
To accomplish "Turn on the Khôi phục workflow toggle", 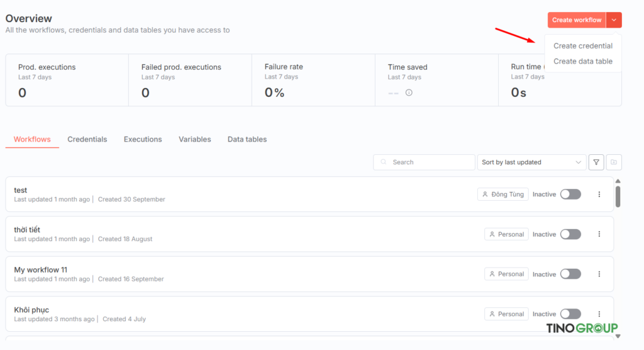I will click(570, 314).
